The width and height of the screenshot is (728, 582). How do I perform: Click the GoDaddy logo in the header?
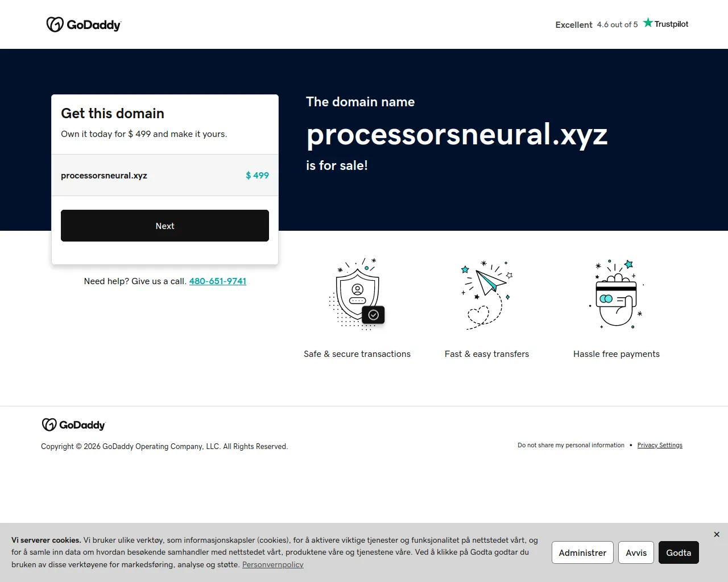click(84, 24)
